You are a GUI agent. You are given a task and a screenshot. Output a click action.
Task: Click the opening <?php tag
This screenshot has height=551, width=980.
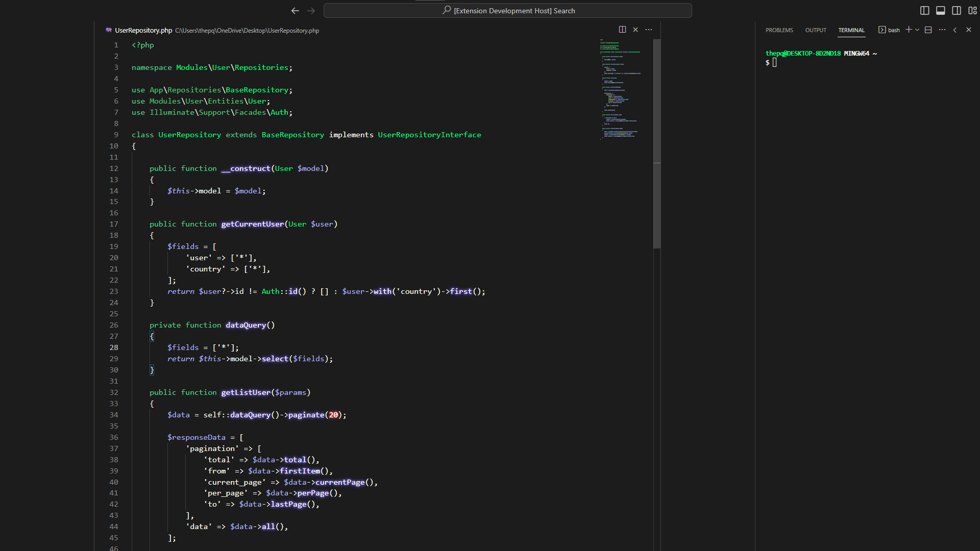[142, 45]
